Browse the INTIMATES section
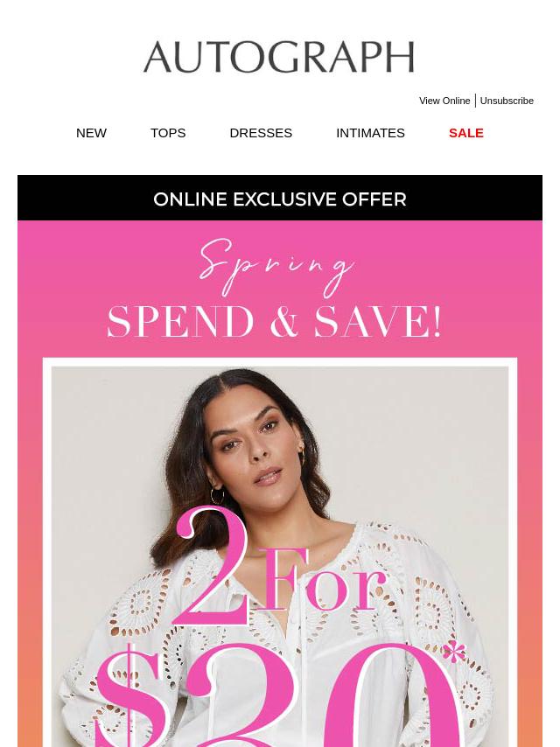Screen dimensions: 560x747 [370, 133]
